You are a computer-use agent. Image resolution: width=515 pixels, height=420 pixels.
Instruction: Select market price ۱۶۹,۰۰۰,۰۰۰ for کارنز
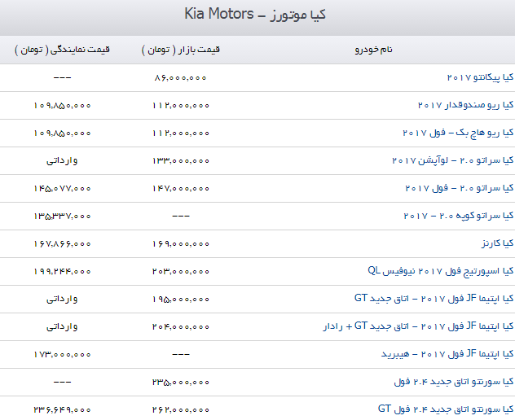[x=180, y=244]
